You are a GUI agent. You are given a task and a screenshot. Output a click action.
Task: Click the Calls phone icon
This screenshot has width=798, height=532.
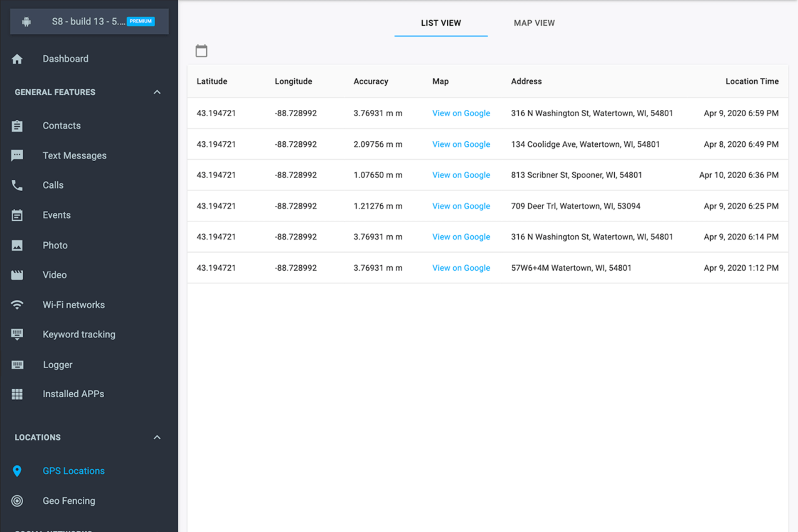pyautogui.click(x=17, y=185)
